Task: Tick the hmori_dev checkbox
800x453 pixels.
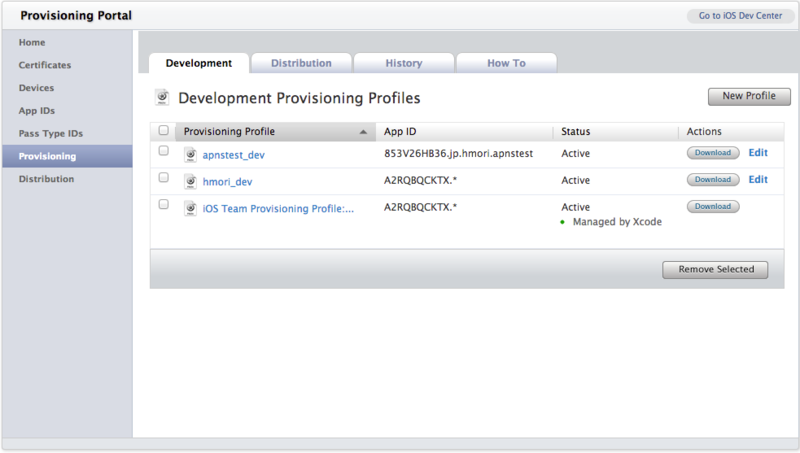Action: click(x=164, y=177)
